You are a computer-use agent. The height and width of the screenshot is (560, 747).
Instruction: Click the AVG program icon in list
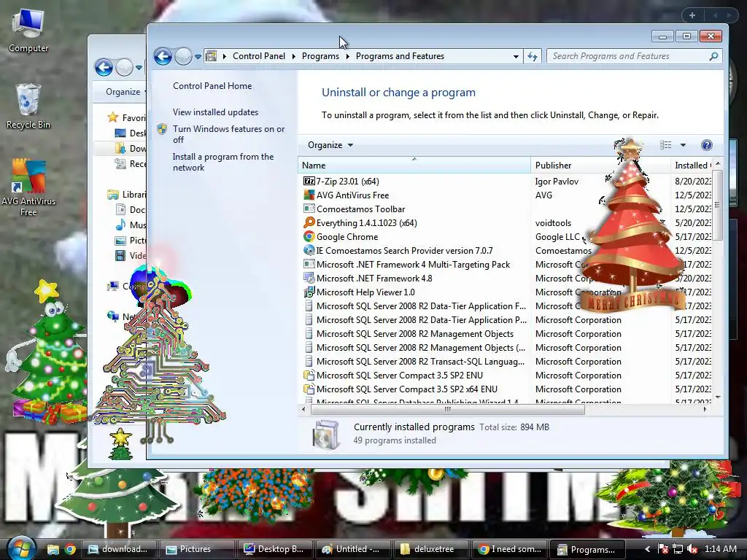click(309, 195)
